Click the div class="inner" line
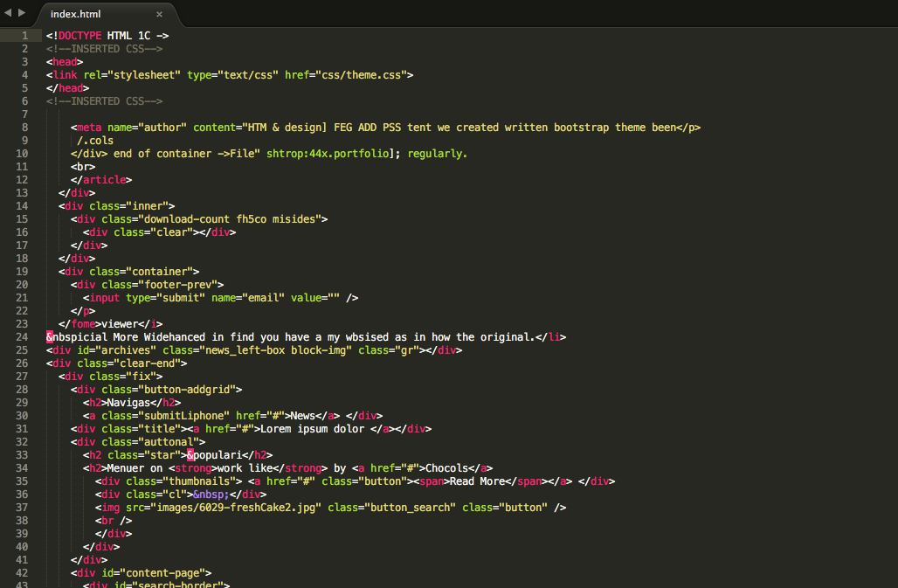Image resolution: width=898 pixels, height=588 pixels. [x=116, y=206]
